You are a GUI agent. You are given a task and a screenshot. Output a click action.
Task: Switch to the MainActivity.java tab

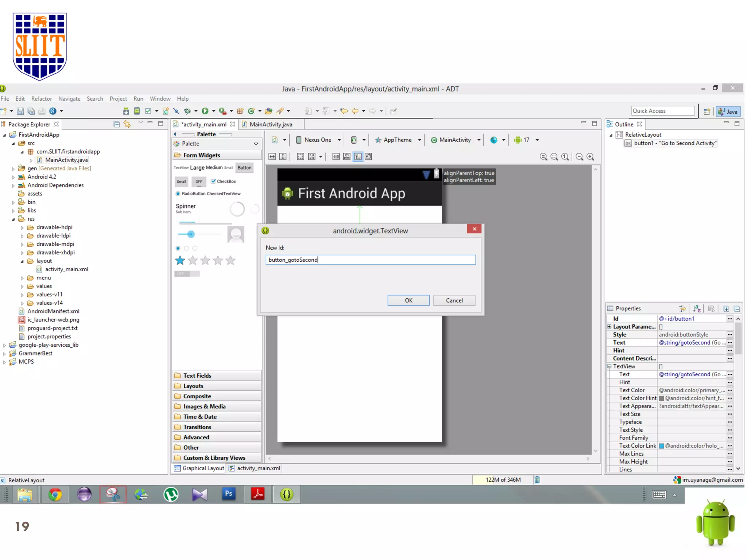[270, 124]
